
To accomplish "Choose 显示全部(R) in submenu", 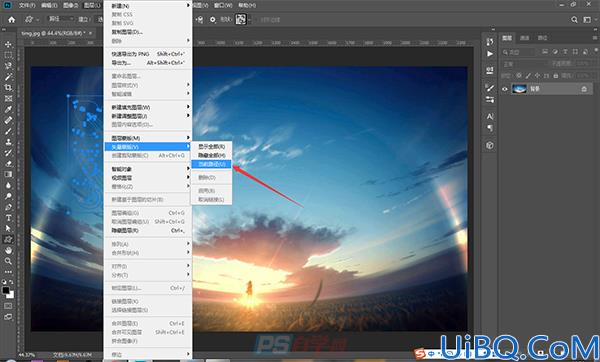I will coord(212,147).
